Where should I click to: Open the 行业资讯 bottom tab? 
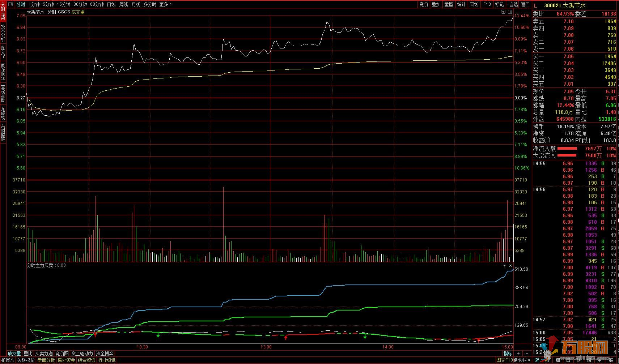(x=107, y=360)
